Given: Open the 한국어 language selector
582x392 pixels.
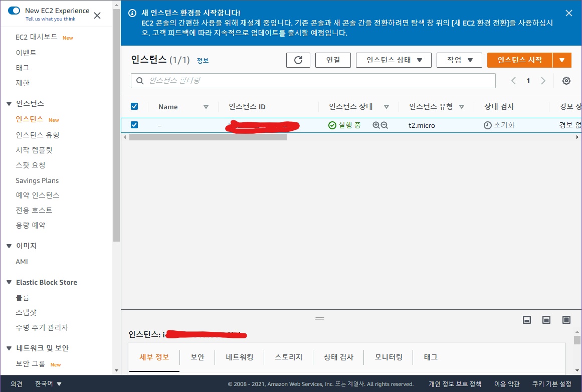Looking at the screenshot, I should 48,383.
